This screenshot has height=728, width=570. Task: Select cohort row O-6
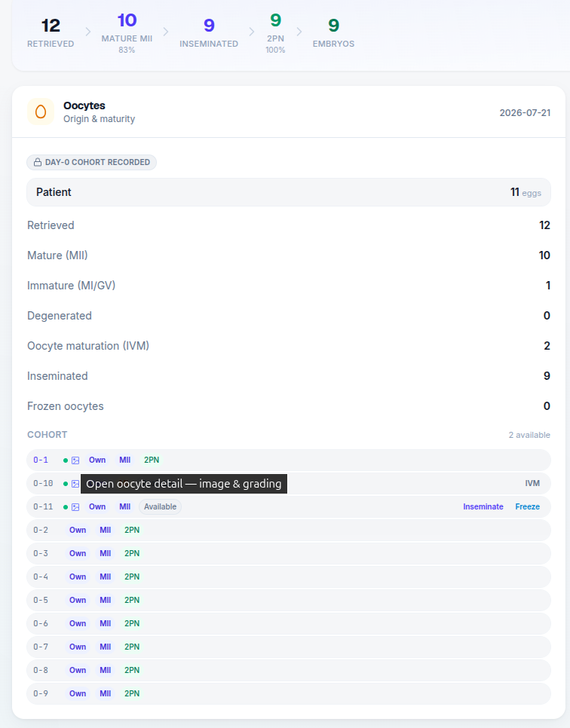289,623
